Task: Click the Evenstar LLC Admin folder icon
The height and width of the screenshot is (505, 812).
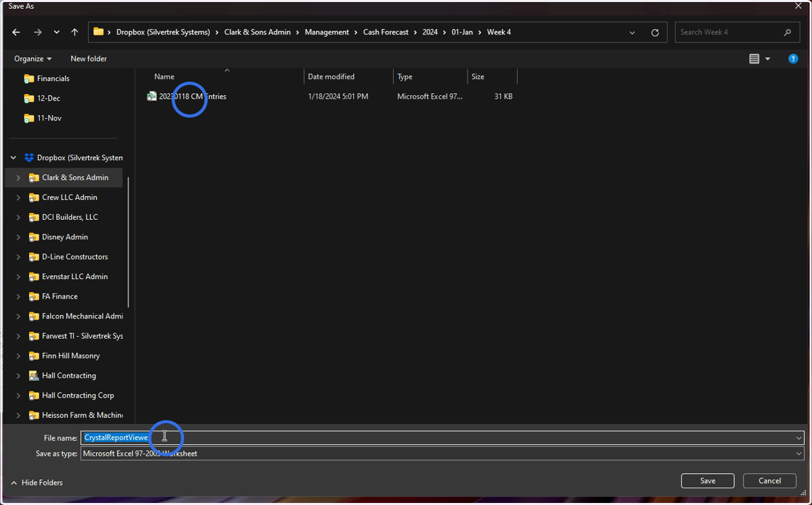Action: pos(34,276)
